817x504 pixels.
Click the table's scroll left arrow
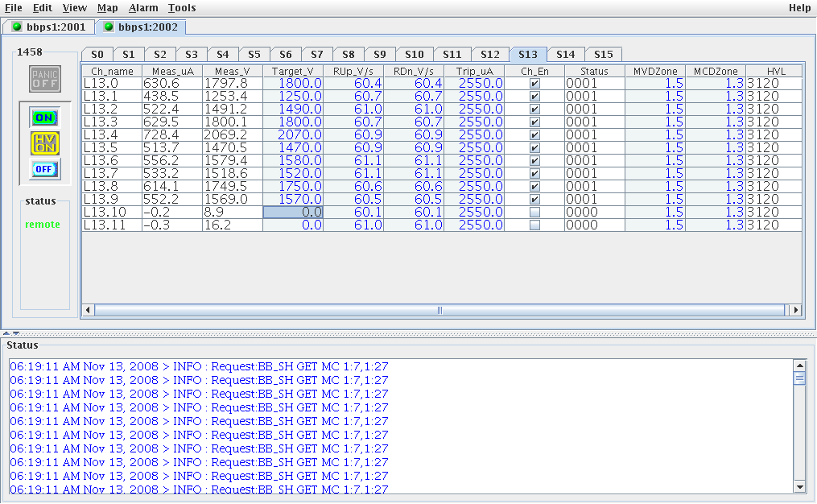tap(88, 310)
